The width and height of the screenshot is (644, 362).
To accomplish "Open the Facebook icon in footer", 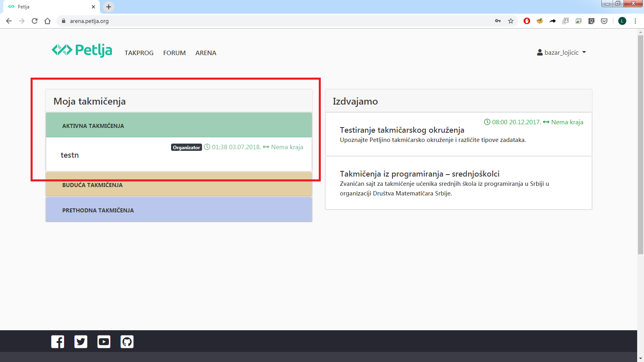I will coord(58,342).
